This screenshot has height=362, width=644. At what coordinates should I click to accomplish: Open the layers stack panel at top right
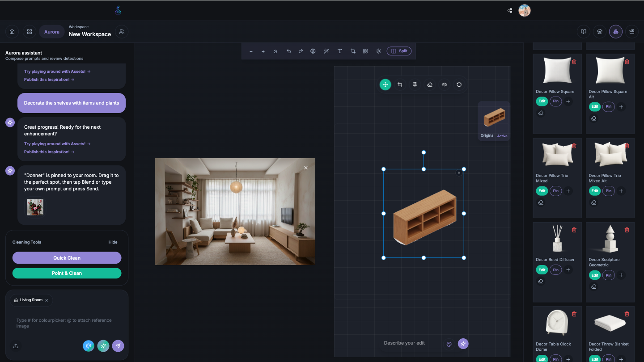[x=599, y=32]
